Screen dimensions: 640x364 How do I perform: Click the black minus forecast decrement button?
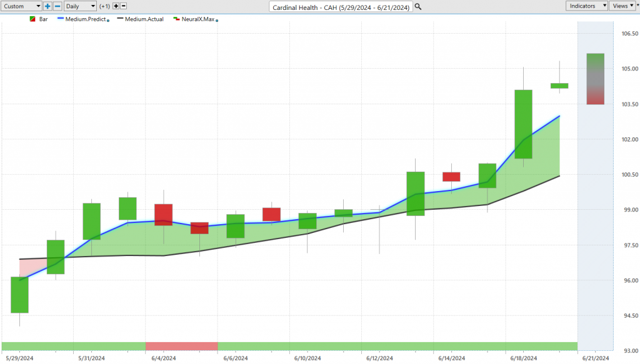click(x=123, y=6)
